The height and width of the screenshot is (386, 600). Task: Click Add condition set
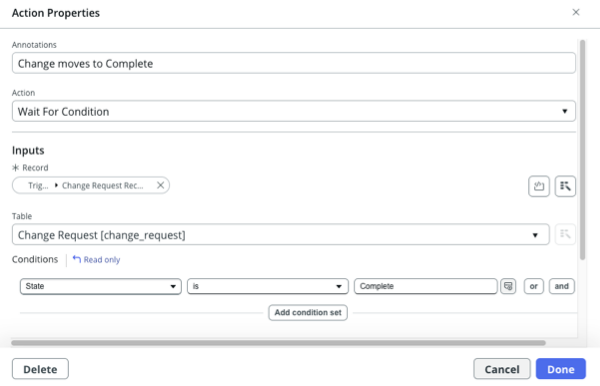click(308, 313)
